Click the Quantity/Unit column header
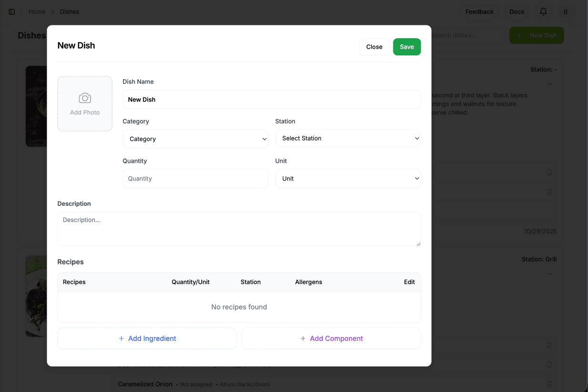The height and width of the screenshot is (392, 588). click(x=191, y=282)
